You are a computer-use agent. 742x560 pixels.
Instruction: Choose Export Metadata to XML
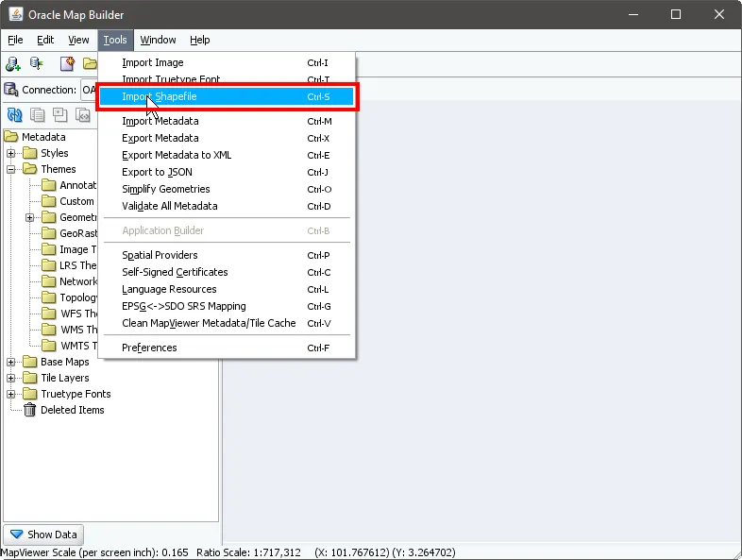(x=227, y=155)
